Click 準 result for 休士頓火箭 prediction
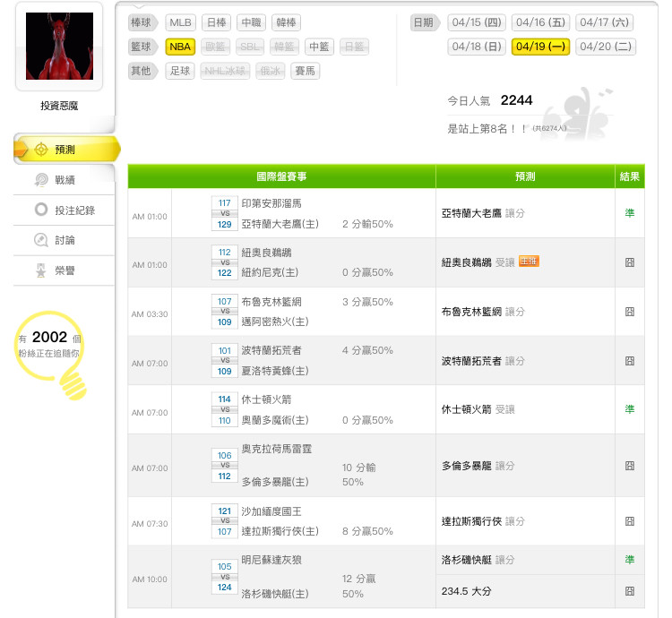 pyautogui.click(x=630, y=409)
